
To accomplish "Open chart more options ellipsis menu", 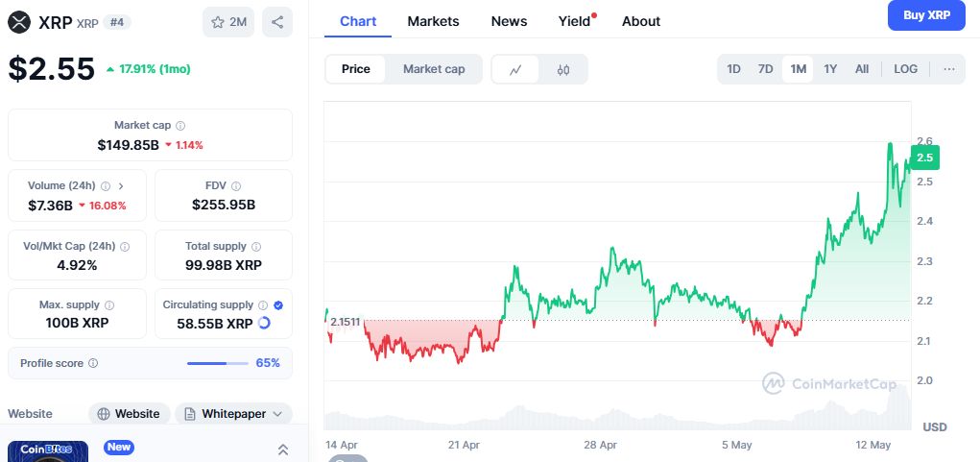I will point(949,69).
